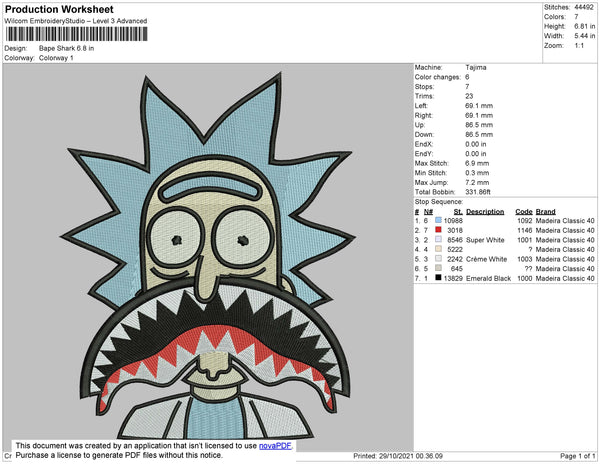Click the black Emerald Black swatch

click(438, 278)
